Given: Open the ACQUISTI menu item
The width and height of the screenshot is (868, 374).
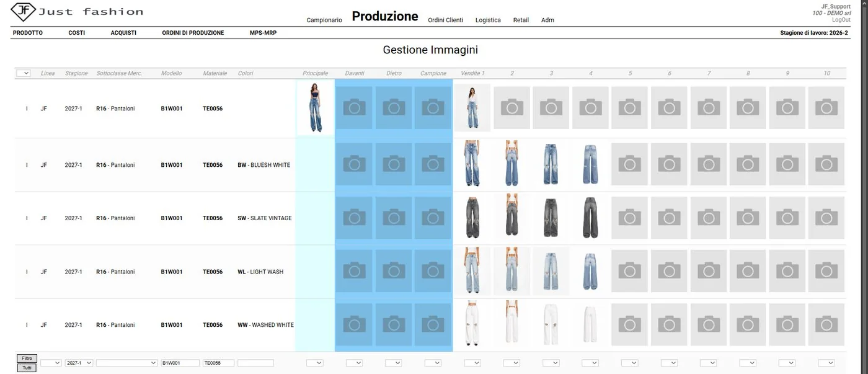Looking at the screenshot, I should [123, 33].
